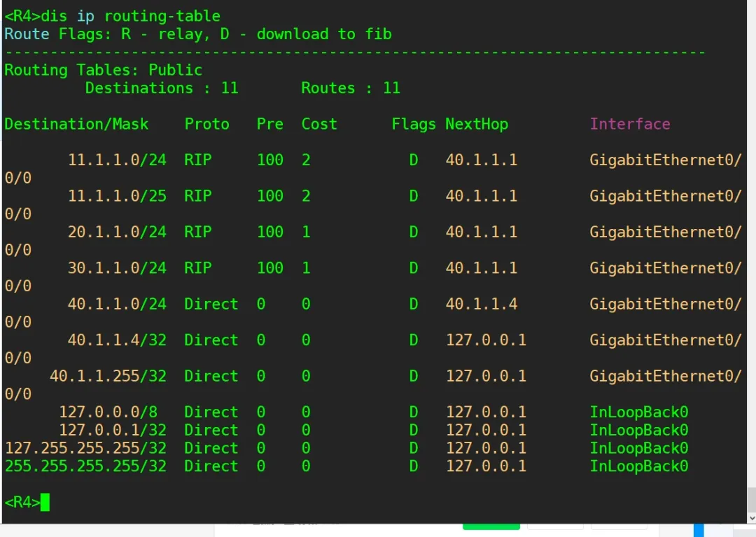Click InLoopBack0 in the 127.0.0.1/32 row
This screenshot has width=756, height=537.
tap(638, 430)
